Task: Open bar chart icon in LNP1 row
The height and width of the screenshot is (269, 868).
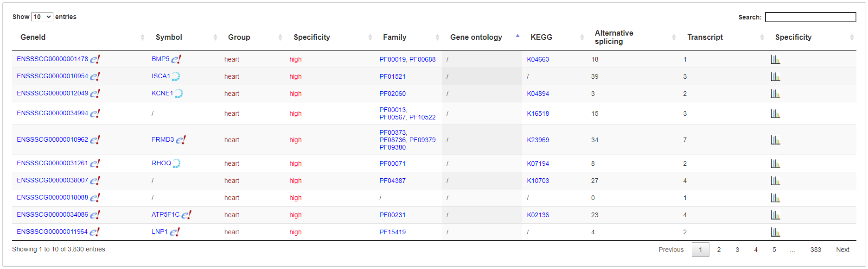Action: 776,232
